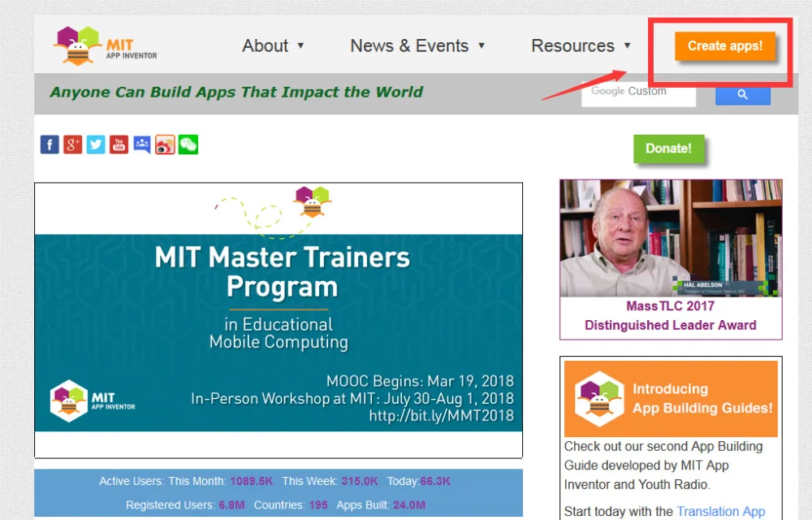
Task: Click the blue search magnifier button
Action: pos(743,95)
